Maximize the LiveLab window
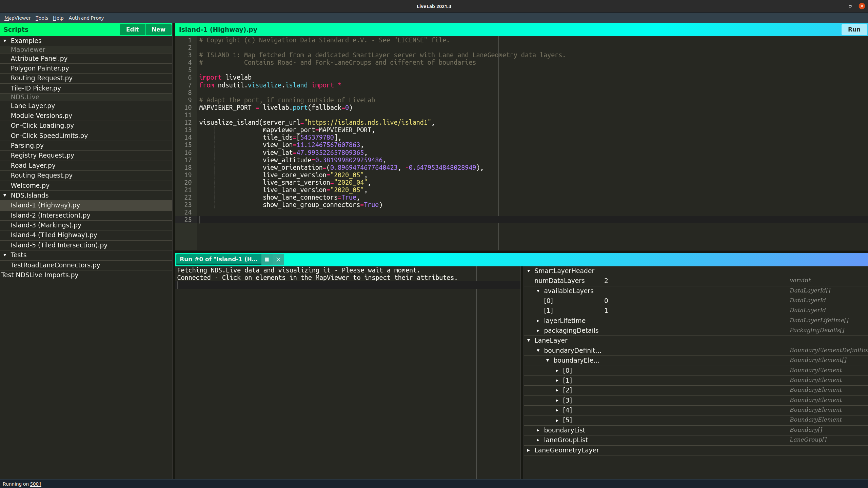Image resolution: width=868 pixels, height=488 pixels. [850, 6]
